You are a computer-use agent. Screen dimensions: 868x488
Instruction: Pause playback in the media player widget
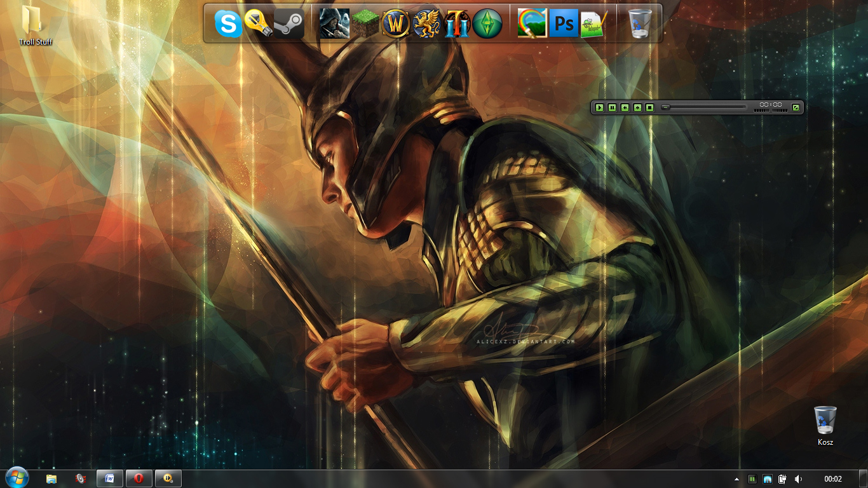pyautogui.click(x=612, y=107)
